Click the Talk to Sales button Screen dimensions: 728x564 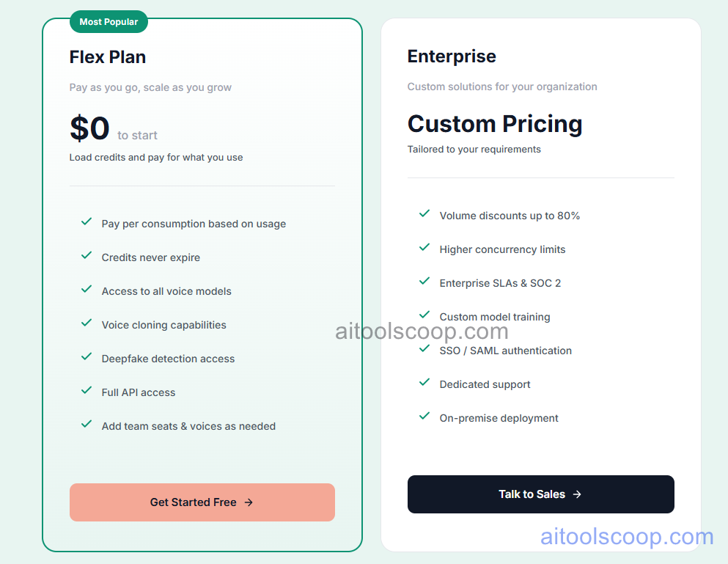click(x=540, y=494)
